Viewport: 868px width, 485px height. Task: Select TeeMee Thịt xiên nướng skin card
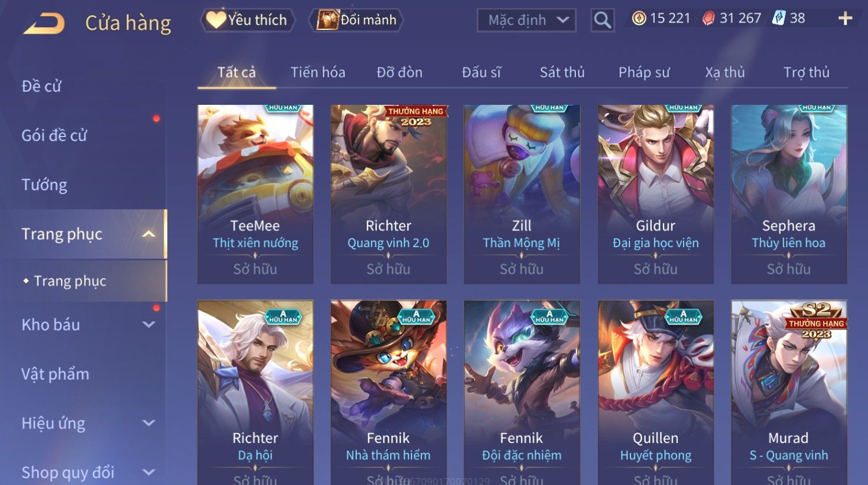click(x=255, y=194)
